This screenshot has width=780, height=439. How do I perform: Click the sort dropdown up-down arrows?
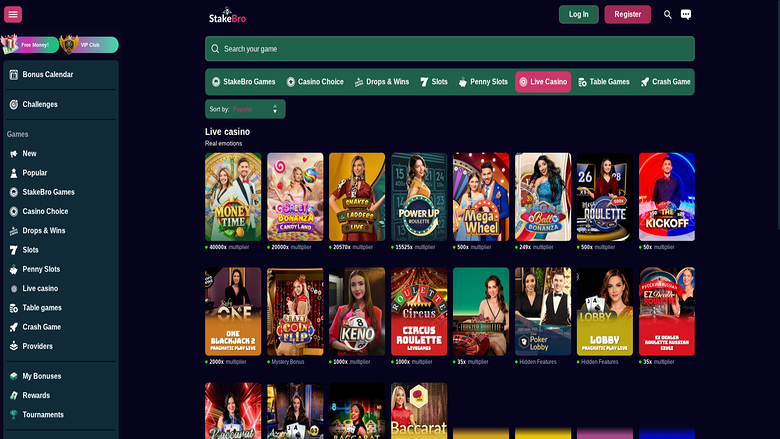[x=275, y=109]
